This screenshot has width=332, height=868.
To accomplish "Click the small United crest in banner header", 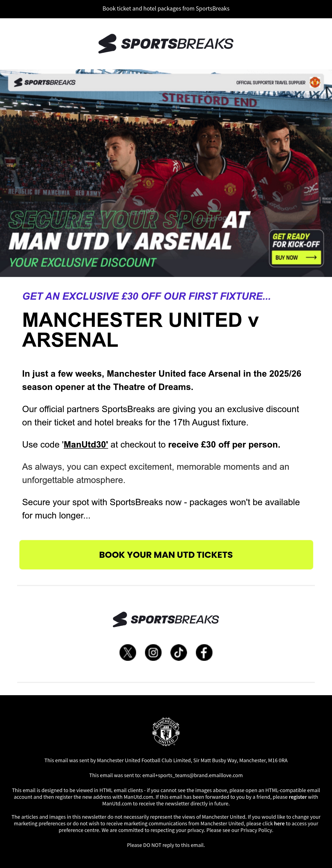I will click(315, 82).
